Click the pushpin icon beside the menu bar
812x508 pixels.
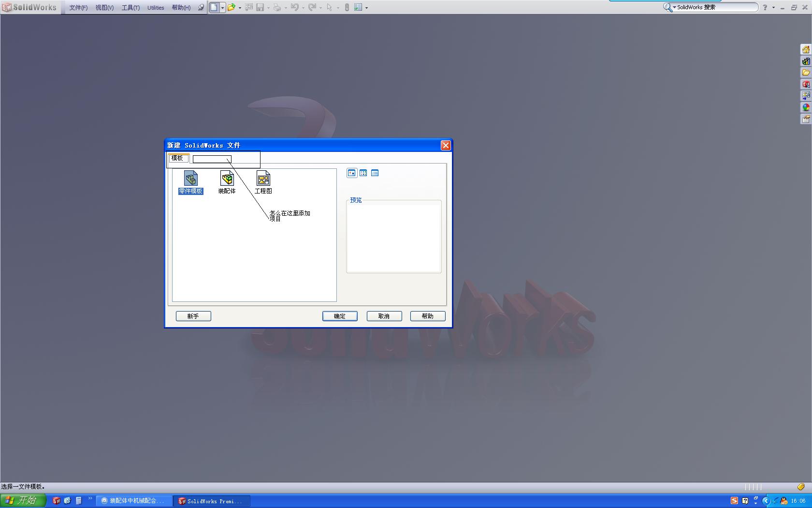coord(201,7)
